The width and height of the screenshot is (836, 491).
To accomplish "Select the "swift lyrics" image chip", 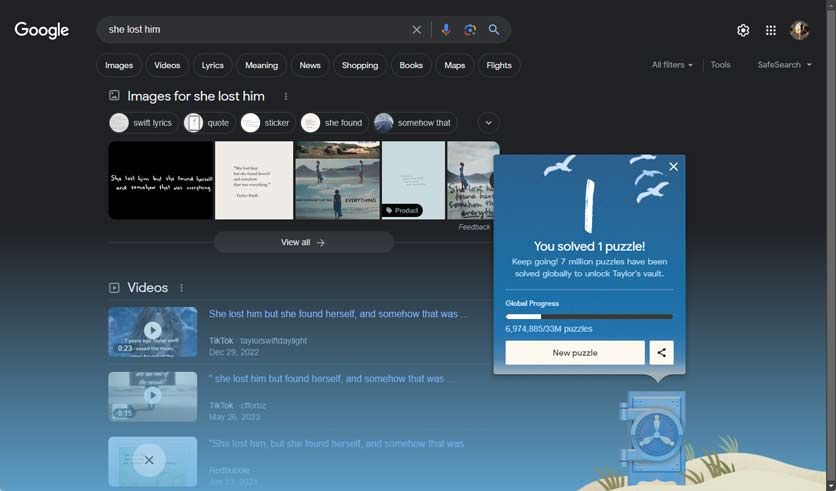I will tap(142, 123).
